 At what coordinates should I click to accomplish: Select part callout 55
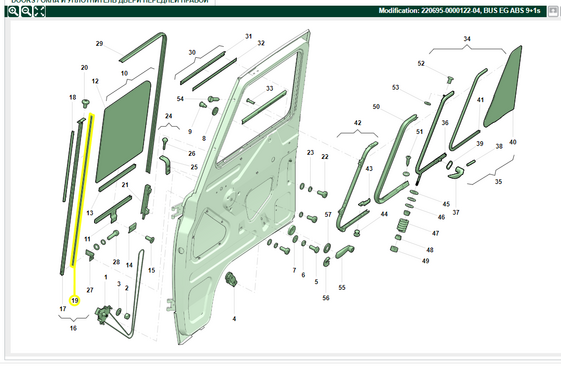point(342,288)
